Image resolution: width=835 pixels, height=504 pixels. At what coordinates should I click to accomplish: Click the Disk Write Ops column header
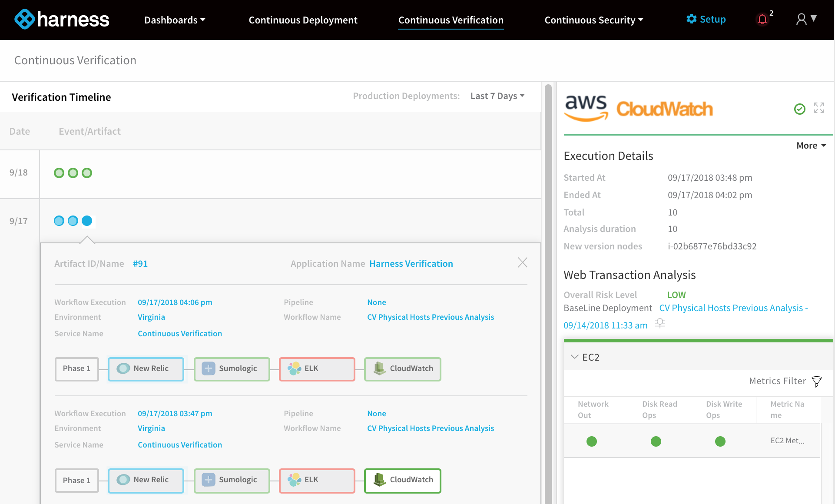[724, 410]
